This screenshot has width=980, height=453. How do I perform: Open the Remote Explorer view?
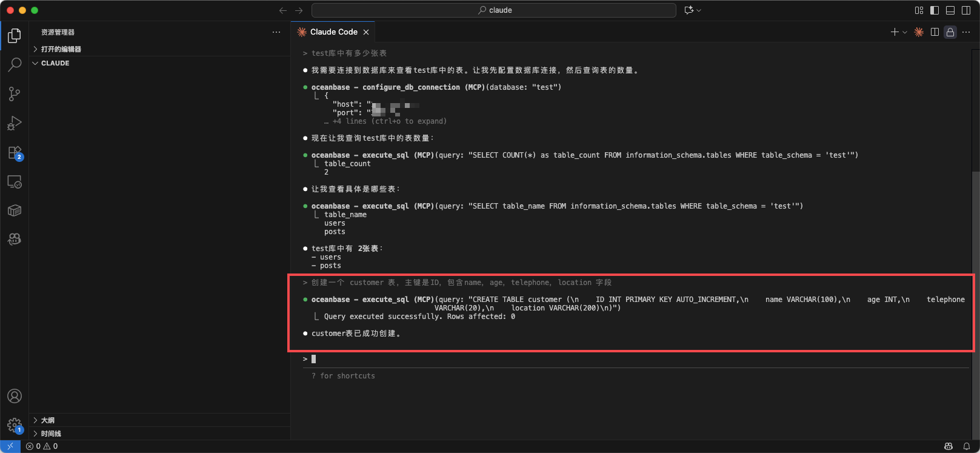15,182
